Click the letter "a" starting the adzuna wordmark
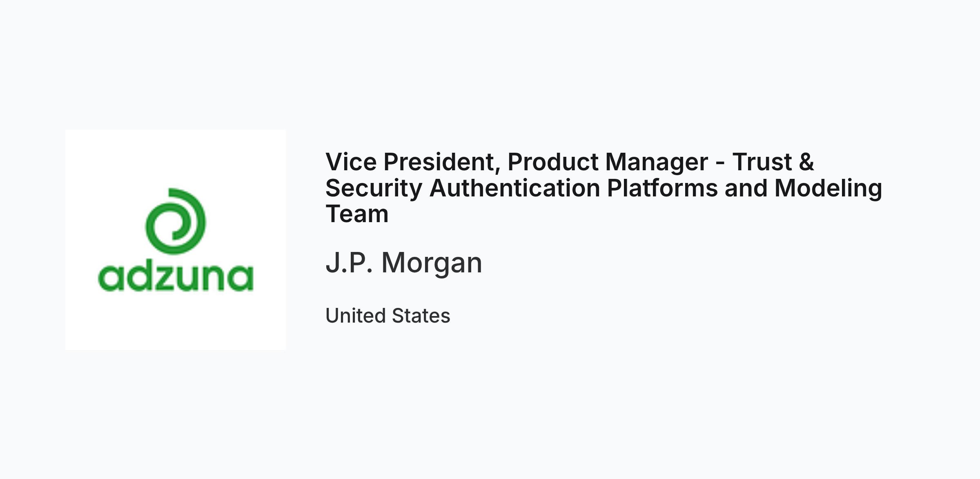The image size is (980, 479). click(x=111, y=278)
